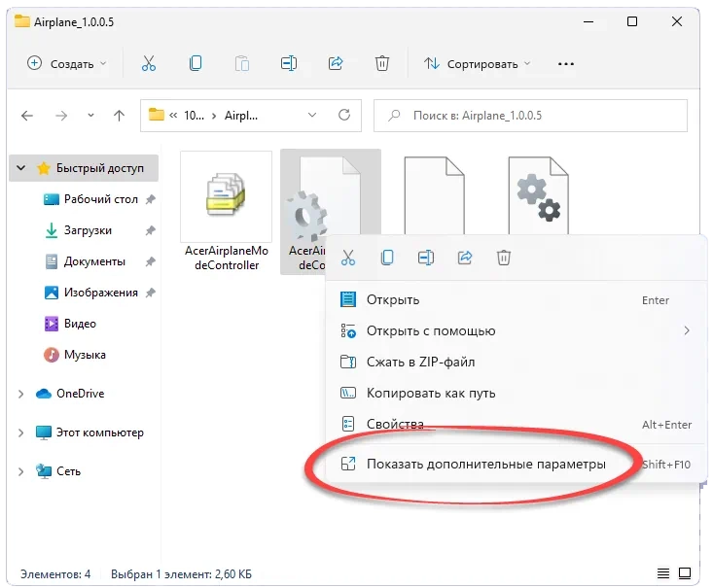Viewport: 713px width, 588px height.
Task: Click the Rename icon in top toolbar
Action: [x=289, y=63]
